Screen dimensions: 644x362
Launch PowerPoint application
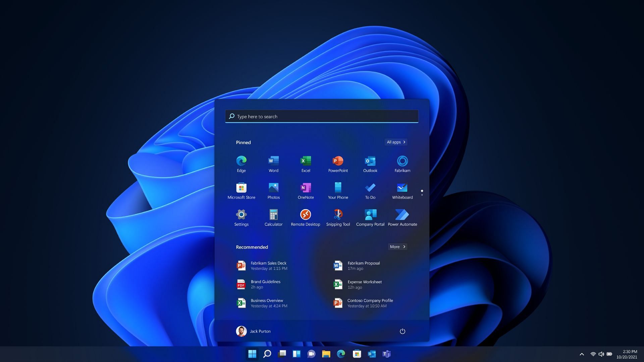click(338, 164)
